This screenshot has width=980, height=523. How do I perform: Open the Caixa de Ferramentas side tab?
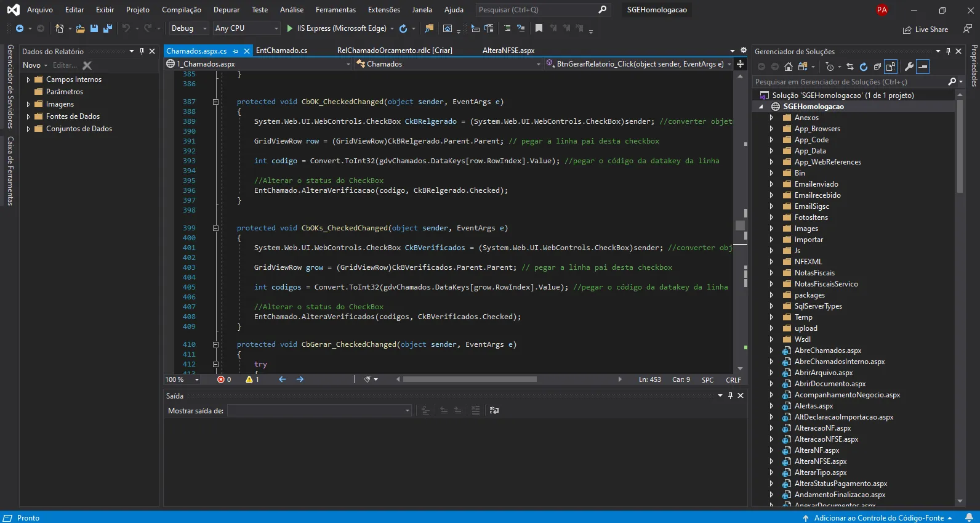pyautogui.click(x=10, y=171)
